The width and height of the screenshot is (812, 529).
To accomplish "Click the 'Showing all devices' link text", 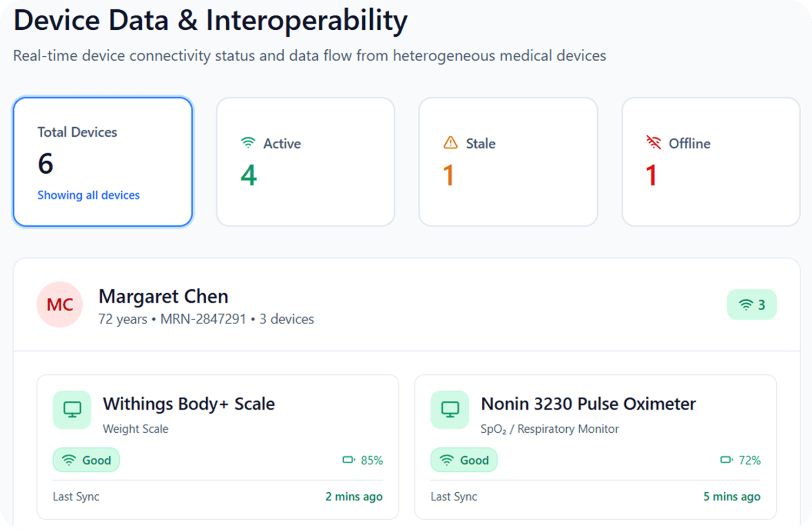I will click(88, 195).
